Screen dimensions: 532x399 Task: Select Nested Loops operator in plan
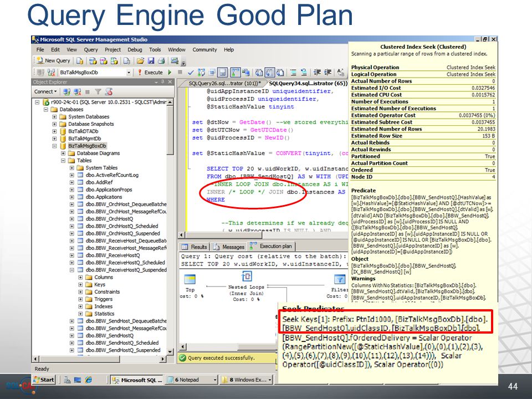(246, 286)
